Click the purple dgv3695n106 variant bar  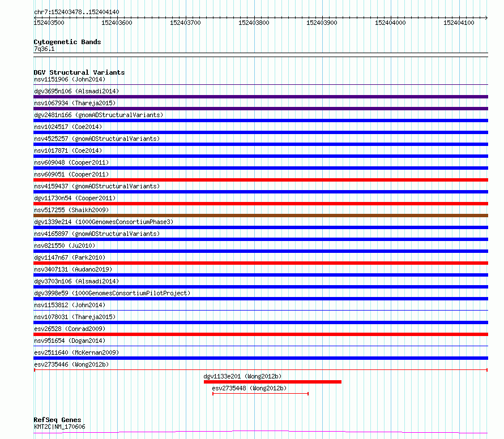pos(261,97)
